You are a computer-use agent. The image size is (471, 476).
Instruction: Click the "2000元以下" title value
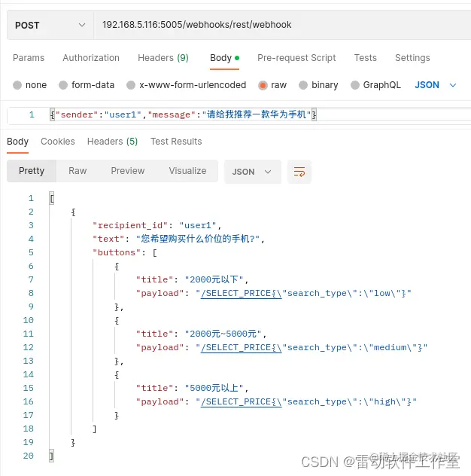[214, 279]
